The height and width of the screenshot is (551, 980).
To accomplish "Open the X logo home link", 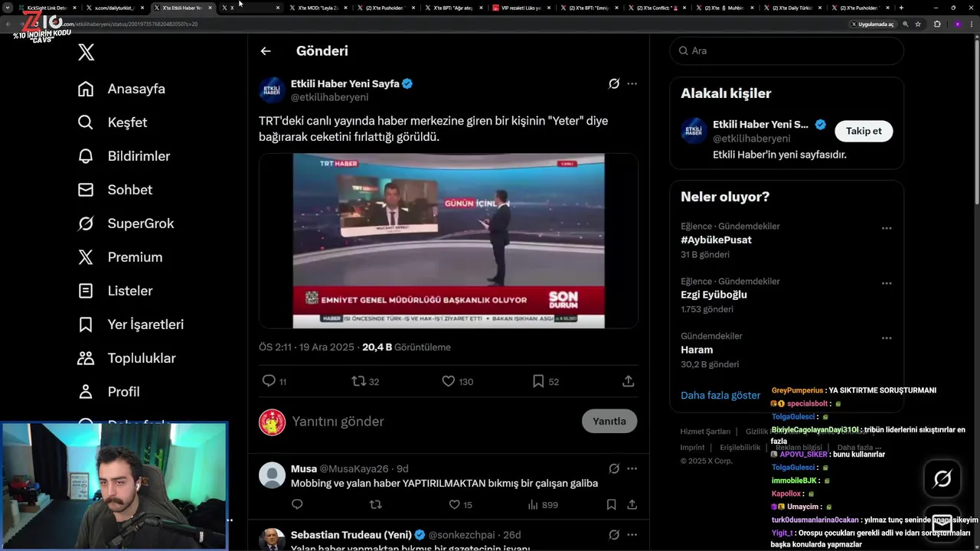I will [x=87, y=52].
